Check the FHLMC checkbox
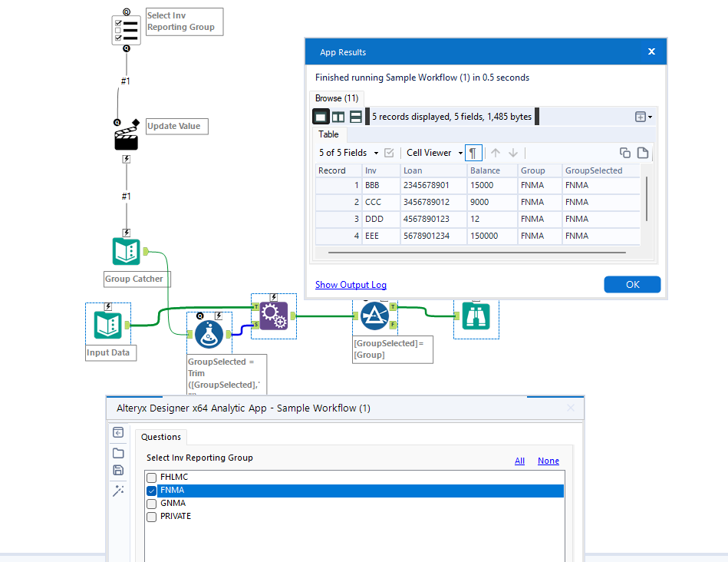728x562 pixels. point(151,478)
